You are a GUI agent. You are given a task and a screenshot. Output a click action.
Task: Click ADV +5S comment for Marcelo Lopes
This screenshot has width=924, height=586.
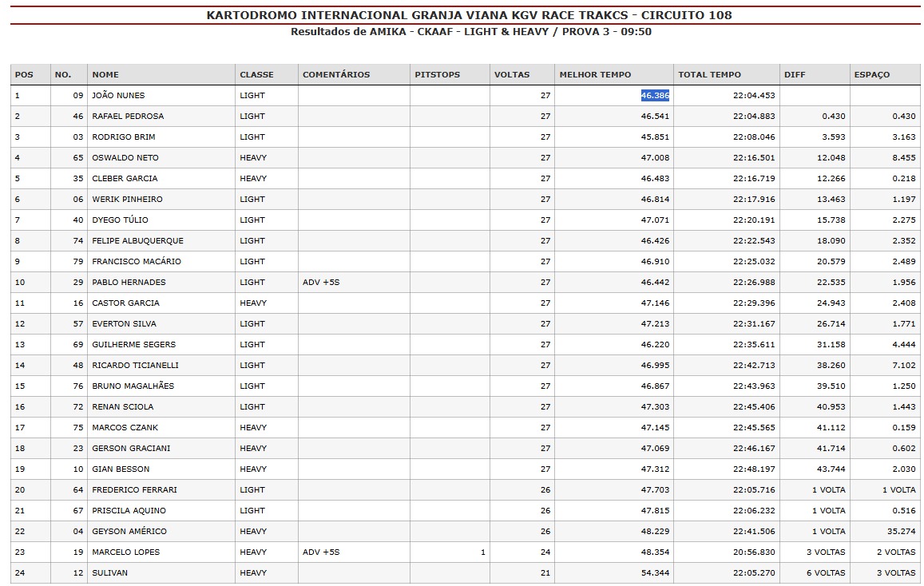click(321, 552)
